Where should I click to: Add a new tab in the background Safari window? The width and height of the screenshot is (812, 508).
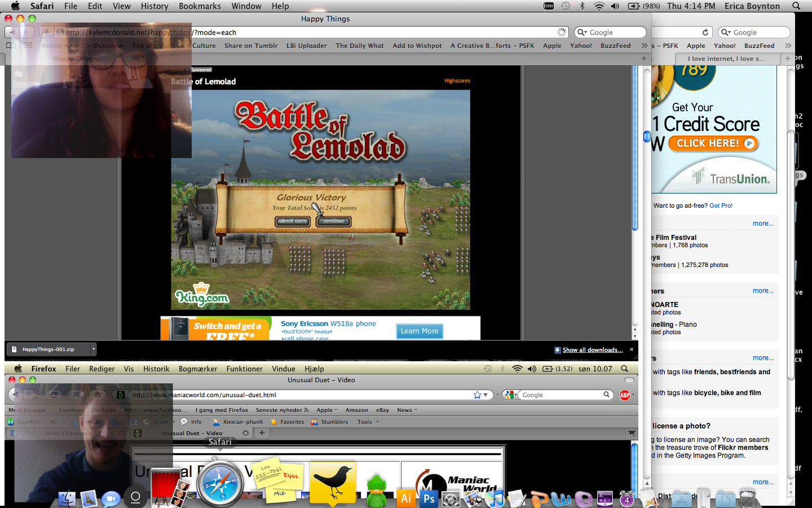788,59
